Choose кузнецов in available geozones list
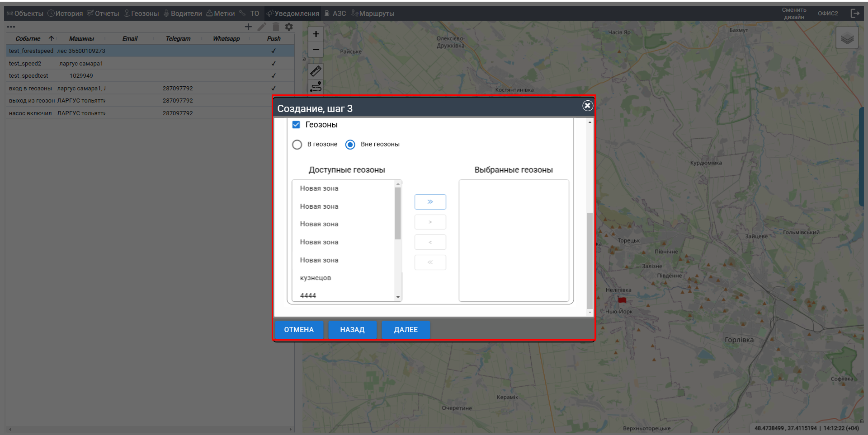Screen dimensions: 868x435 (x=316, y=278)
